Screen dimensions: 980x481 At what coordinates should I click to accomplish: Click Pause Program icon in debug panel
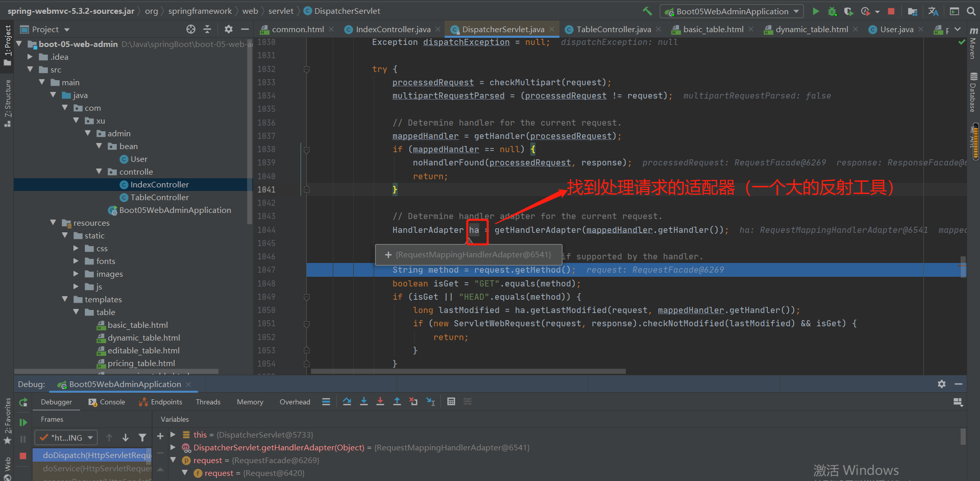point(23,439)
